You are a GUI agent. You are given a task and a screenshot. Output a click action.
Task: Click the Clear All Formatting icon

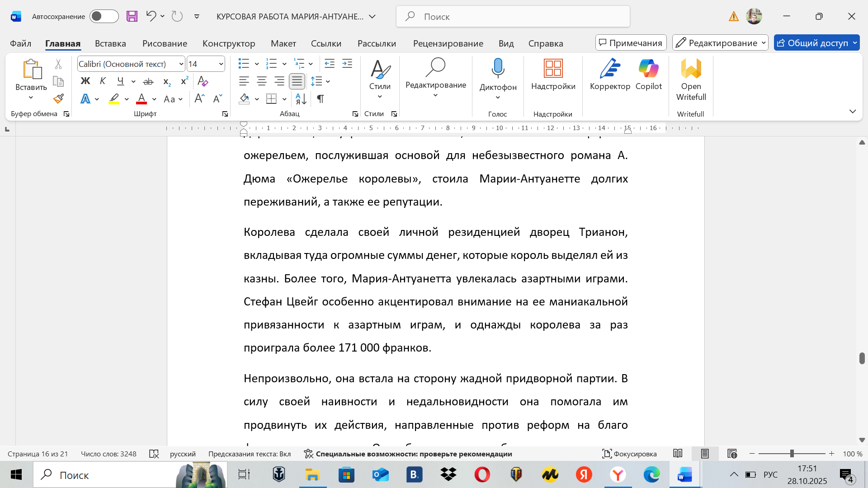point(203,81)
